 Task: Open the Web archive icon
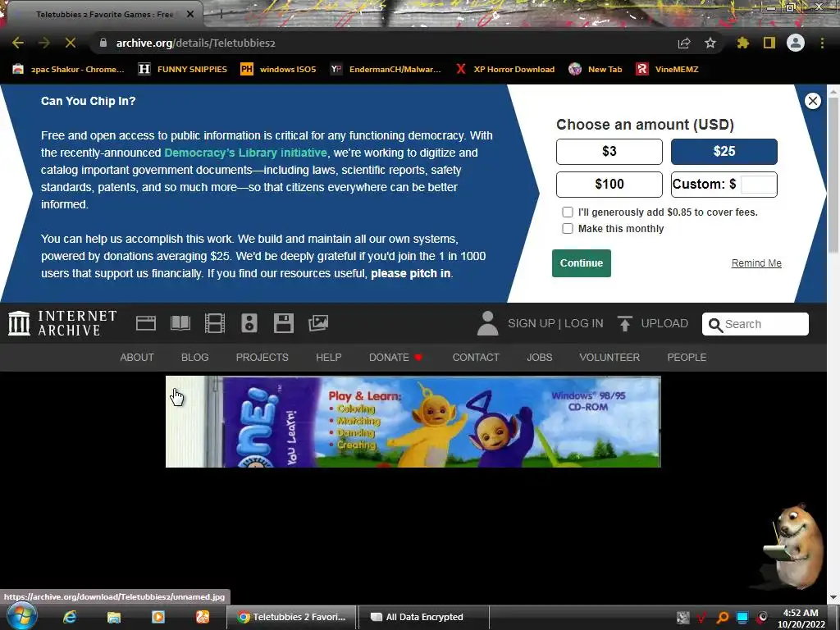[146, 323]
